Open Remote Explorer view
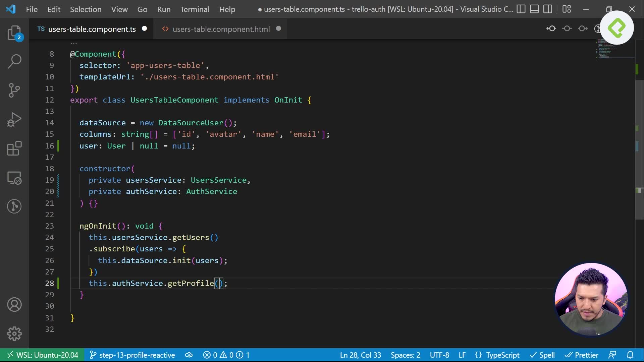The height and width of the screenshot is (362, 644). pos(14,178)
